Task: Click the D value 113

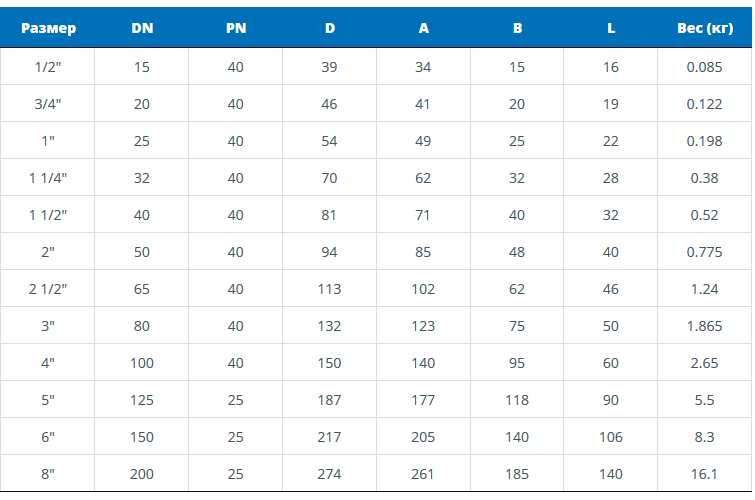Action: coord(329,289)
